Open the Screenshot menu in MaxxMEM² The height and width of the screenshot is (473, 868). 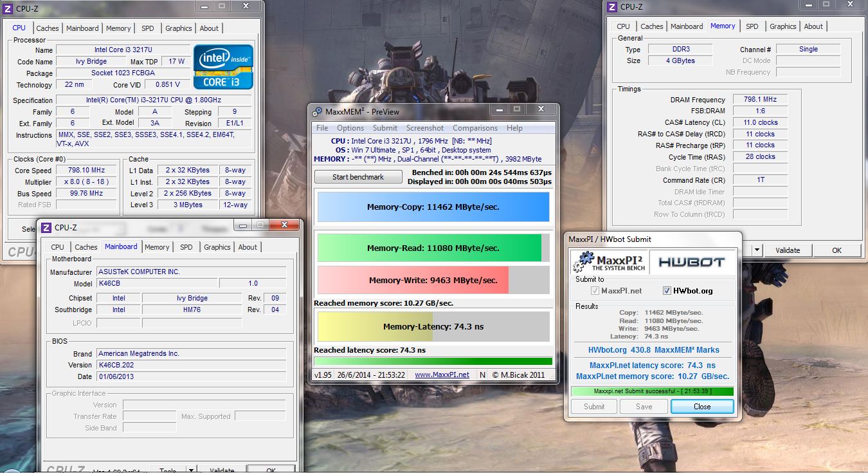425,128
